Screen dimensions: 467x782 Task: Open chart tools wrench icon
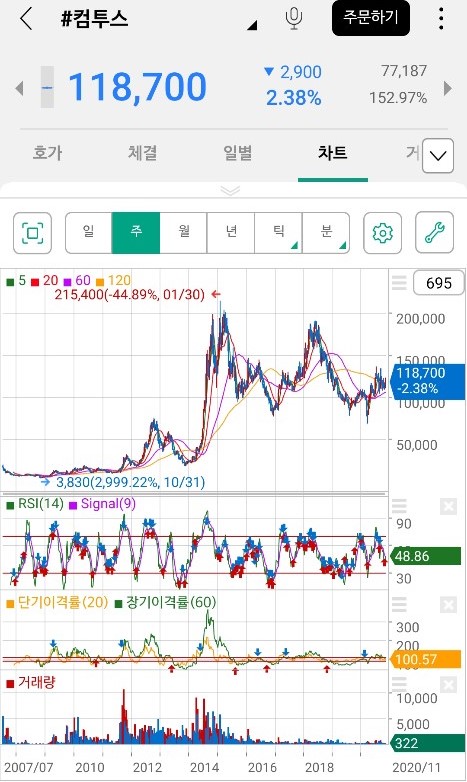pyautogui.click(x=435, y=233)
